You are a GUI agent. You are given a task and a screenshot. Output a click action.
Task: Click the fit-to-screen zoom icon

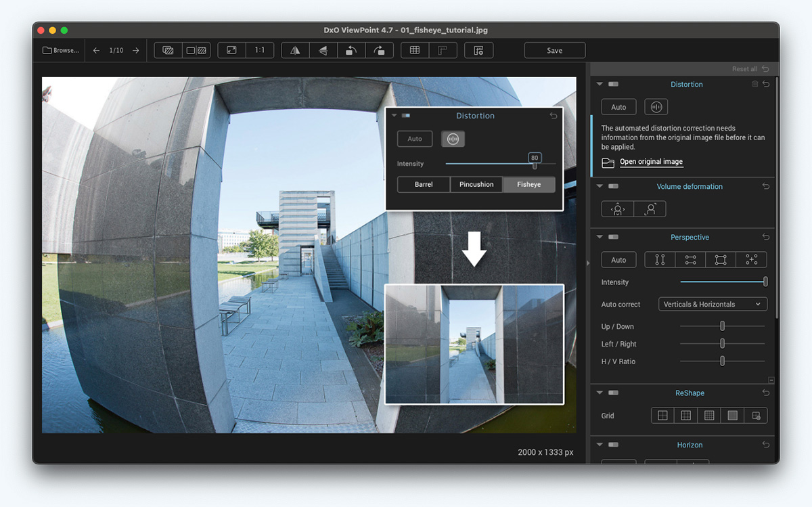231,51
